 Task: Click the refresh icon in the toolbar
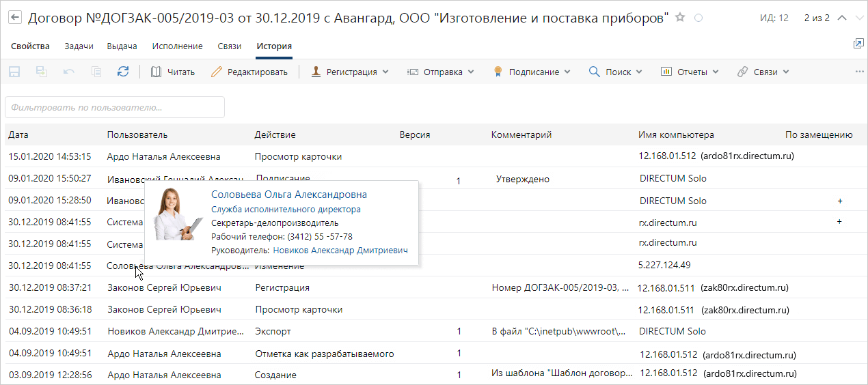tap(123, 72)
